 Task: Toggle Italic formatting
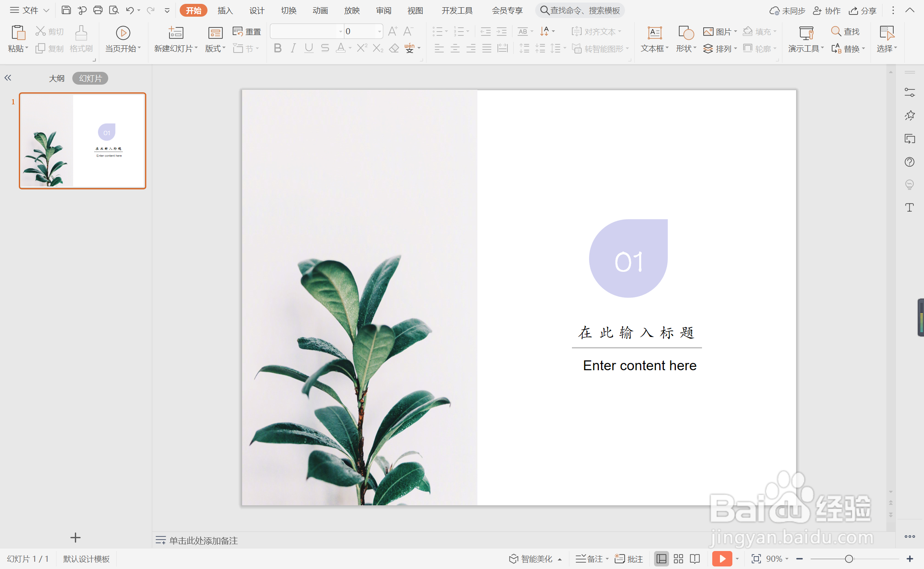(293, 48)
